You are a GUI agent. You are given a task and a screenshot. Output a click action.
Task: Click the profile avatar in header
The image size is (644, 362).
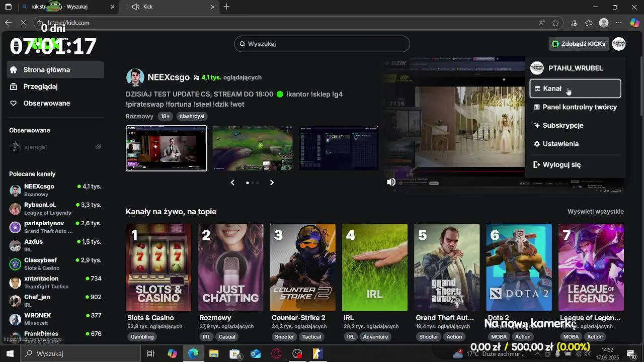point(618,44)
